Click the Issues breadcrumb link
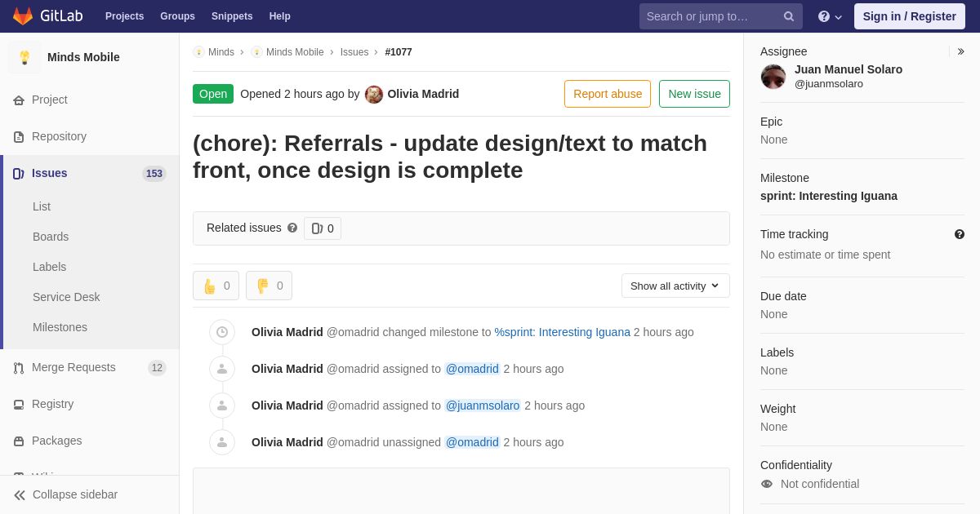The image size is (980, 514). 354,52
